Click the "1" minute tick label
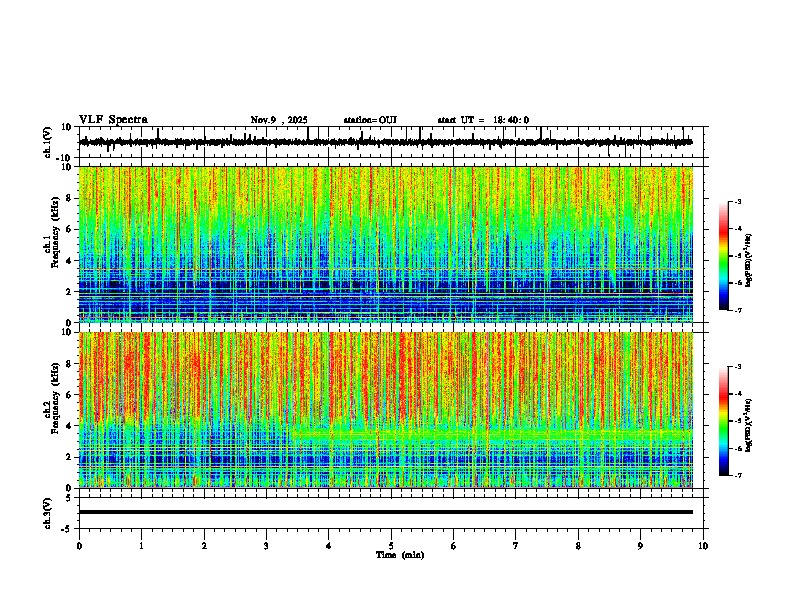 tap(141, 546)
